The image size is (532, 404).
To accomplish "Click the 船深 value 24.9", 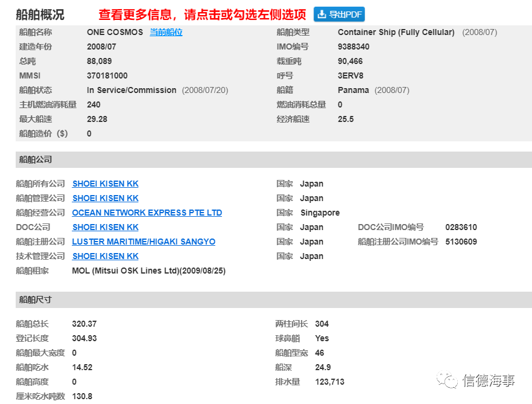I will pyautogui.click(x=323, y=367).
